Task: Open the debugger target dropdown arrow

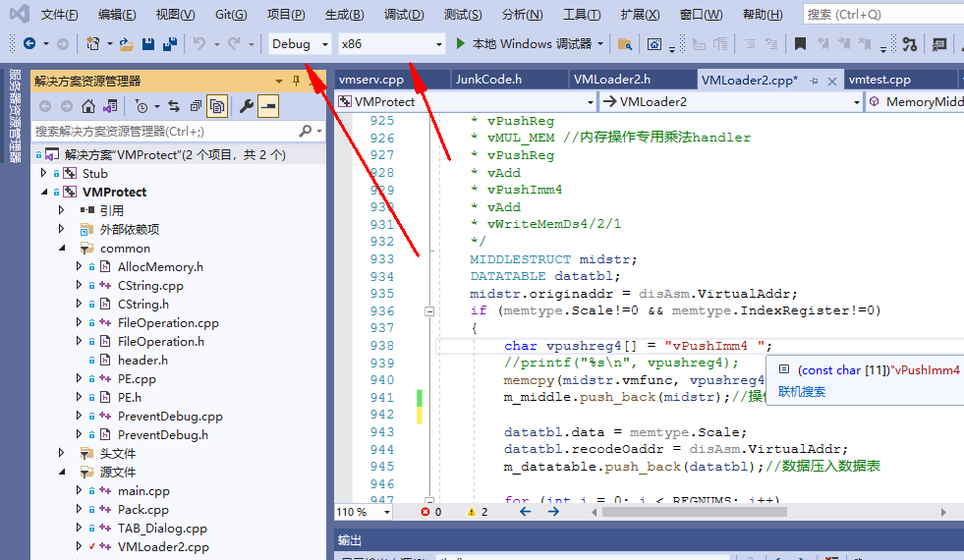Action: click(x=600, y=43)
